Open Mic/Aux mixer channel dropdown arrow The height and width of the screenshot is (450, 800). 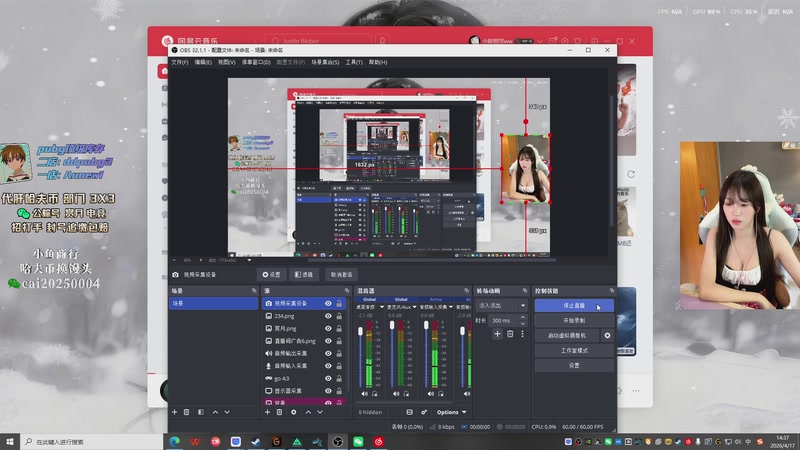coord(414,307)
